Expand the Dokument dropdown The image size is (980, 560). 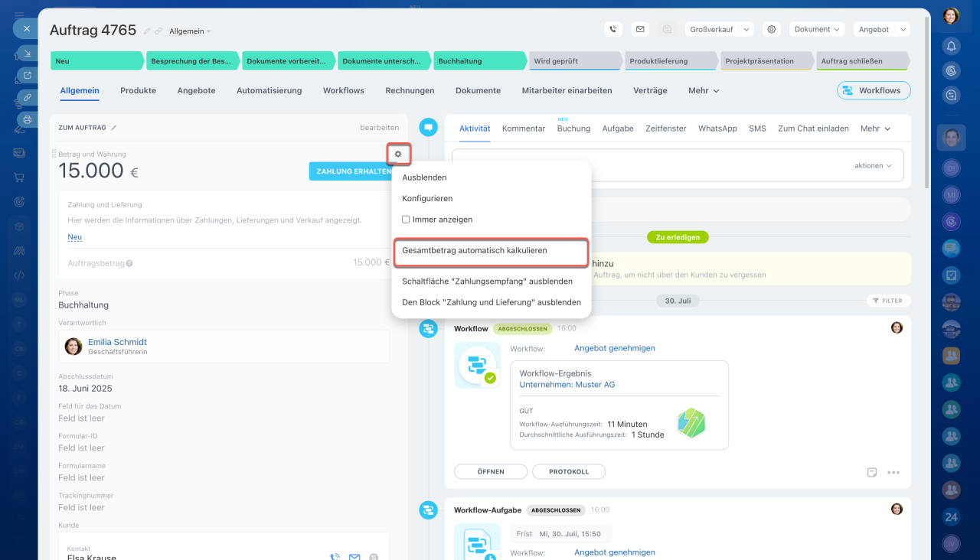(816, 29)
